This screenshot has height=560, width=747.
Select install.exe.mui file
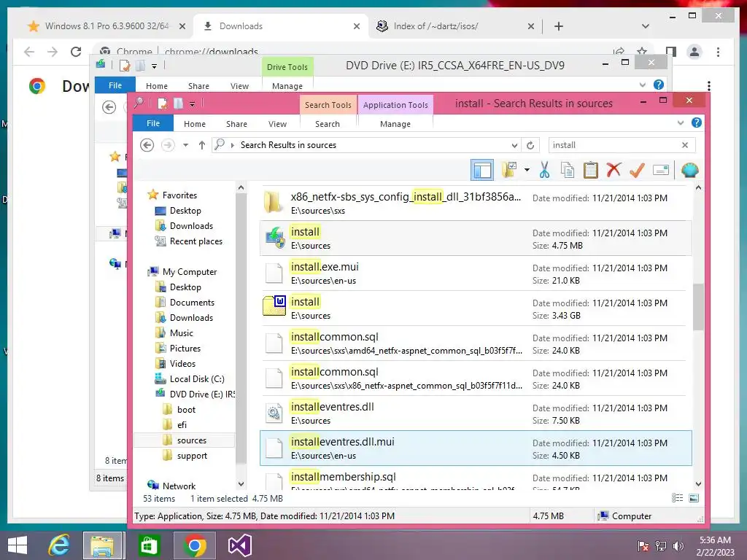[x=476, y=273]
